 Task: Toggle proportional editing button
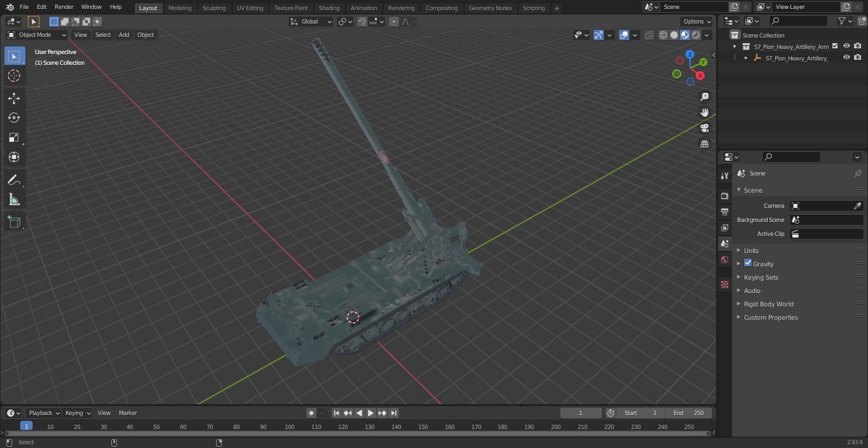[x=394, y=22]
